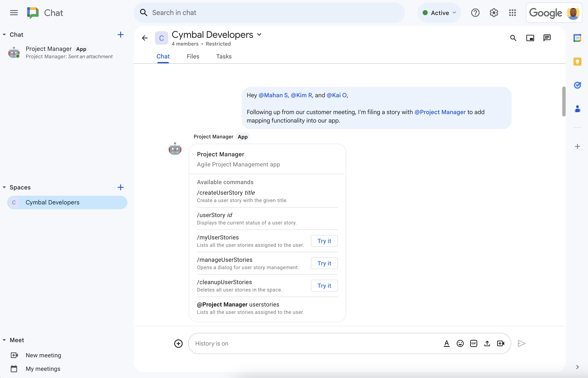The width and height of the screenshot is (588, 378).
Task: Click the add new Space button
Action: point(120,187)
